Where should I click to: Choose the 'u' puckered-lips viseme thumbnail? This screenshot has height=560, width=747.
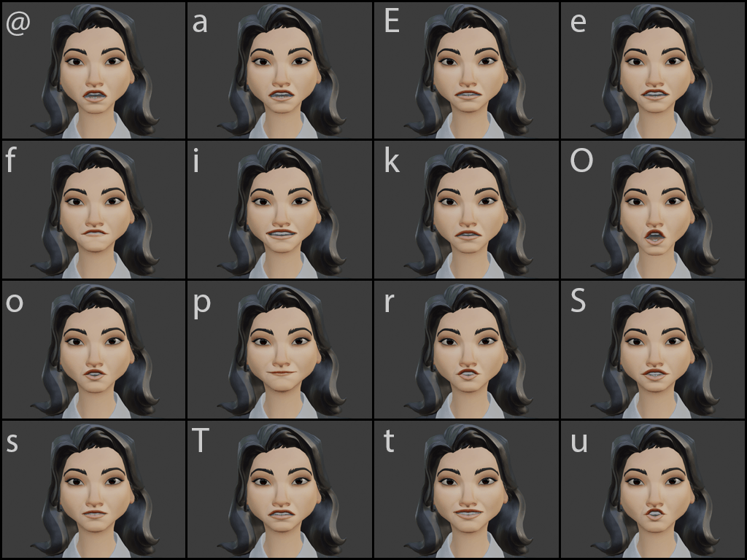pyautogui.click(x=653, y=489)
